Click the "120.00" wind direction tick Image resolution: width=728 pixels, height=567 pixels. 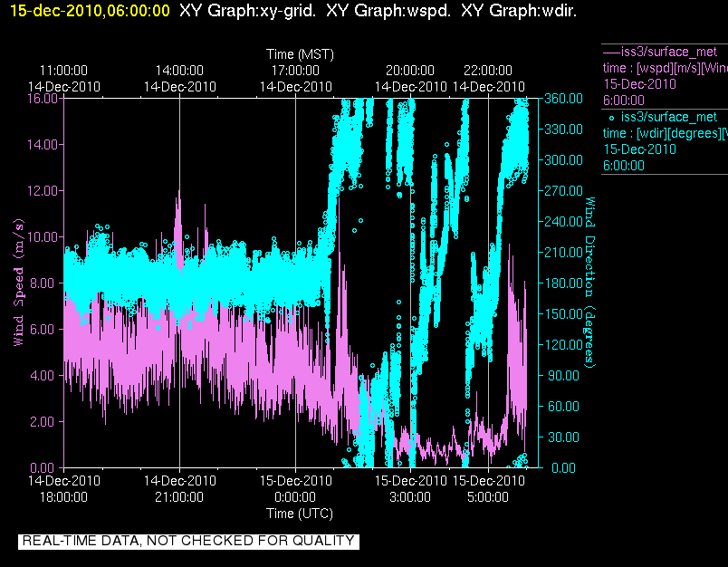pos(563,344)
